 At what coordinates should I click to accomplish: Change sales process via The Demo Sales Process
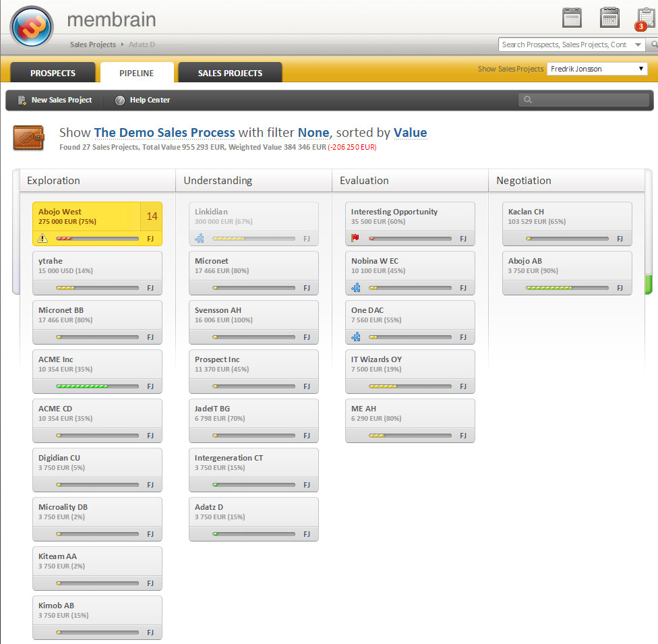click(164, 133)
